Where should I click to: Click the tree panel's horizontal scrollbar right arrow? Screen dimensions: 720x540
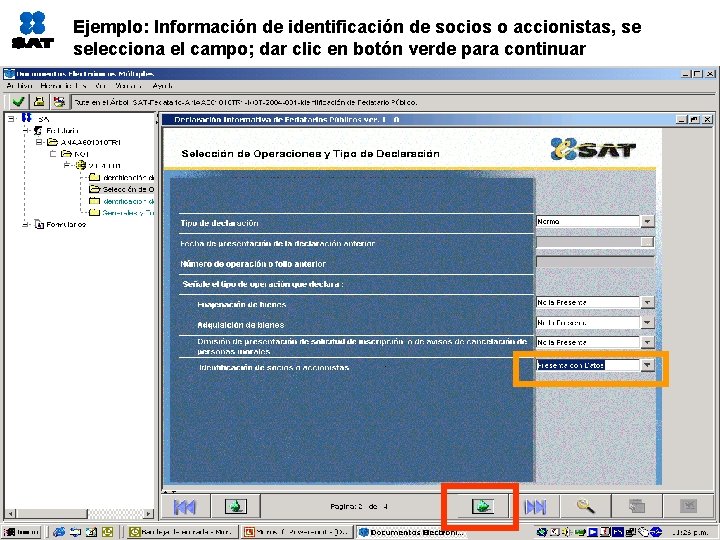click(x=148, y=514)
